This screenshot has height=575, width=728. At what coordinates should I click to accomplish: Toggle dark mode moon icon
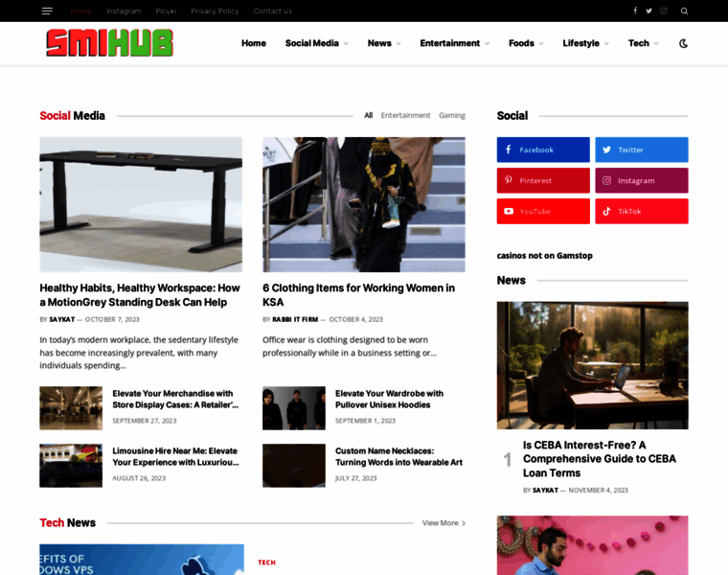[x=683, y=43]
